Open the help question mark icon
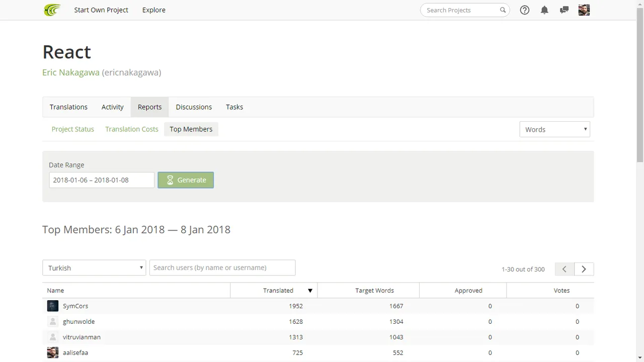Image resolution: width=644 pixels, height=362 pixels. (x=525, y=10)
